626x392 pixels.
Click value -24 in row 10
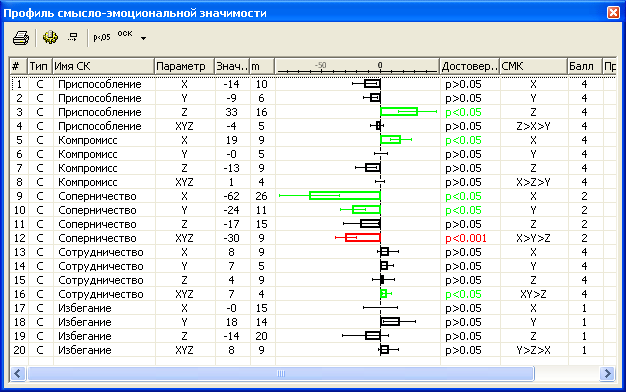(x=232, y=210)
